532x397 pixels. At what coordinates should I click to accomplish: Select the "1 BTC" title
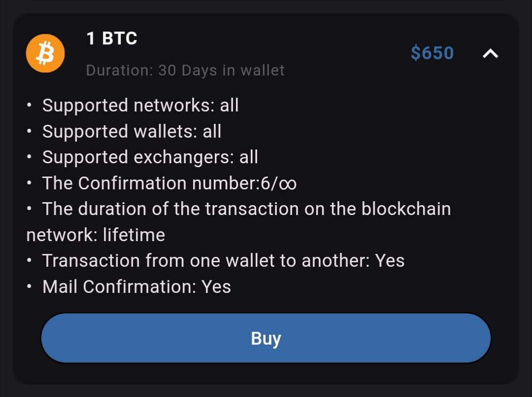[112, 38]
